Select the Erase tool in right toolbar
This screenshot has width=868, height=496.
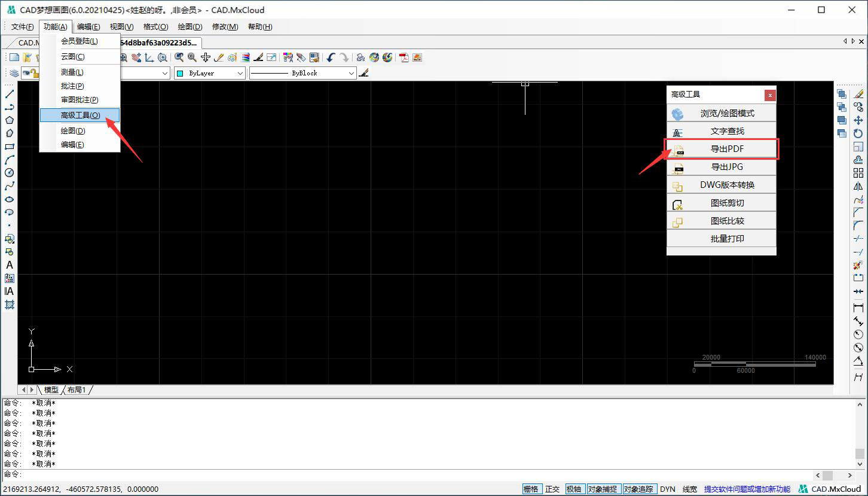tap(858, 94)
